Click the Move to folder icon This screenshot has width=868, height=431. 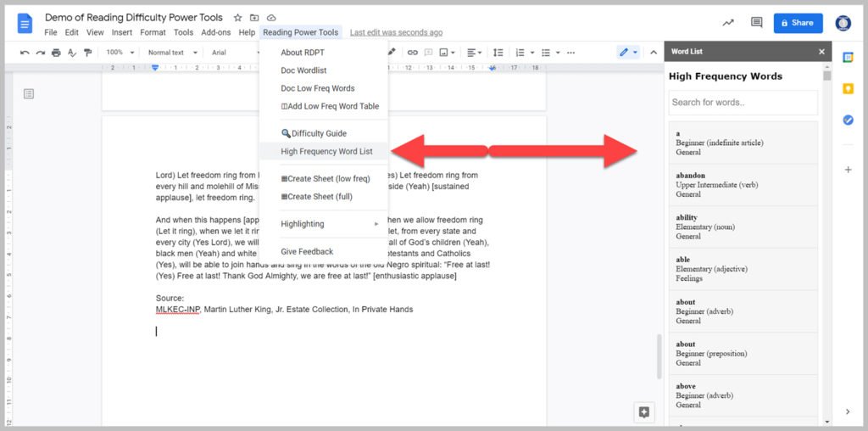pyautogui.click(x=254, y=18)
